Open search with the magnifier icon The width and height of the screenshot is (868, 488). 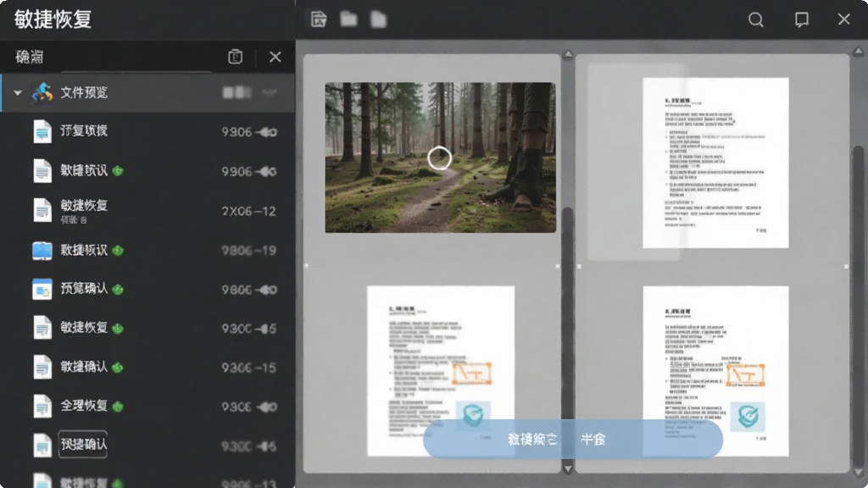(755, 20)
